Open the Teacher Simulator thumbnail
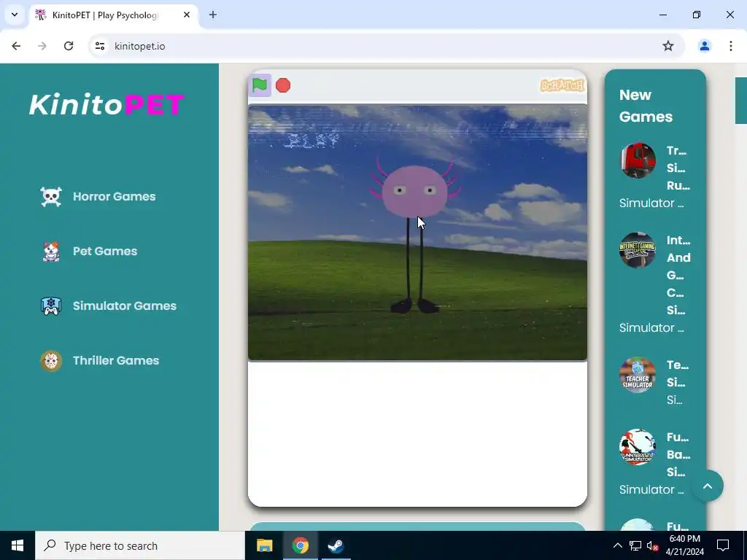 [x=638, y=375]
